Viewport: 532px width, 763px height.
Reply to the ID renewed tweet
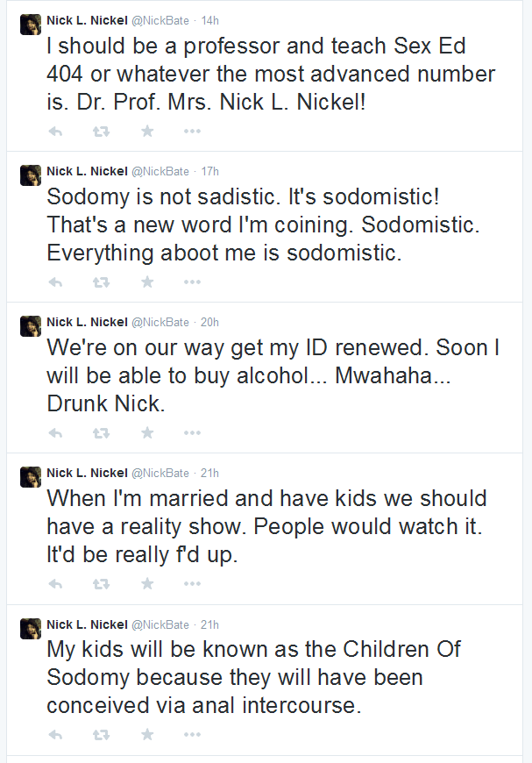[55, 433]
